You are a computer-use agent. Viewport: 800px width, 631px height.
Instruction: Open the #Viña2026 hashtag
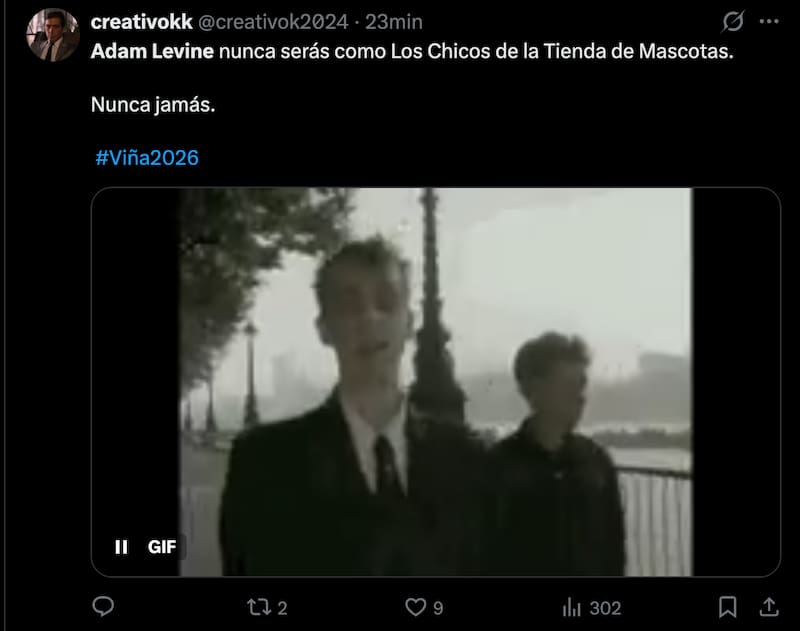tap(147, 158)
